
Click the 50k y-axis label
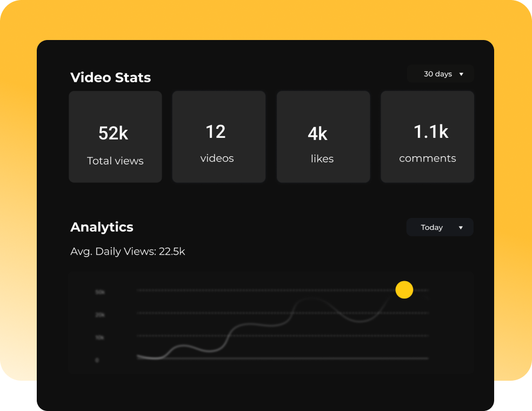pos(100,292)
